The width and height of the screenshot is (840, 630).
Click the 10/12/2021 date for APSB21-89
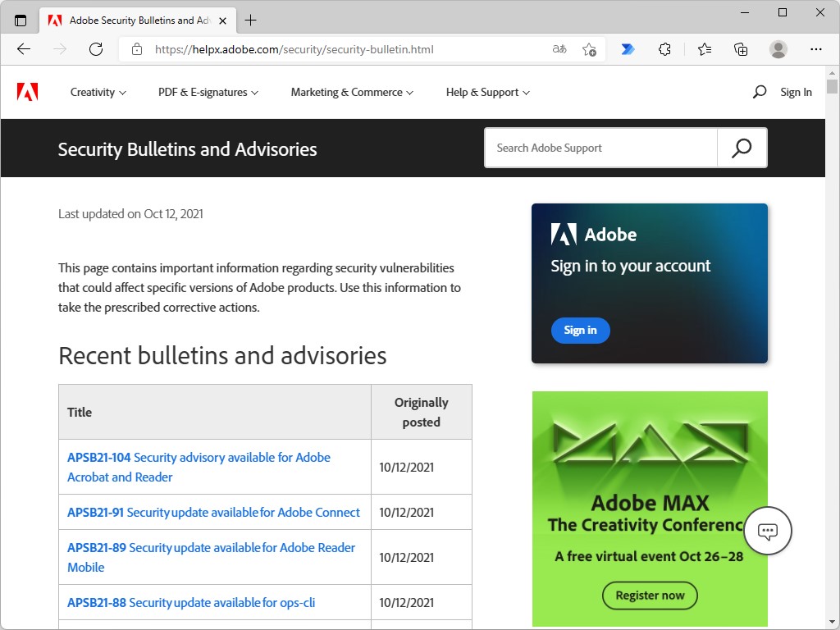pyautogui.click(x=407, y=557)
